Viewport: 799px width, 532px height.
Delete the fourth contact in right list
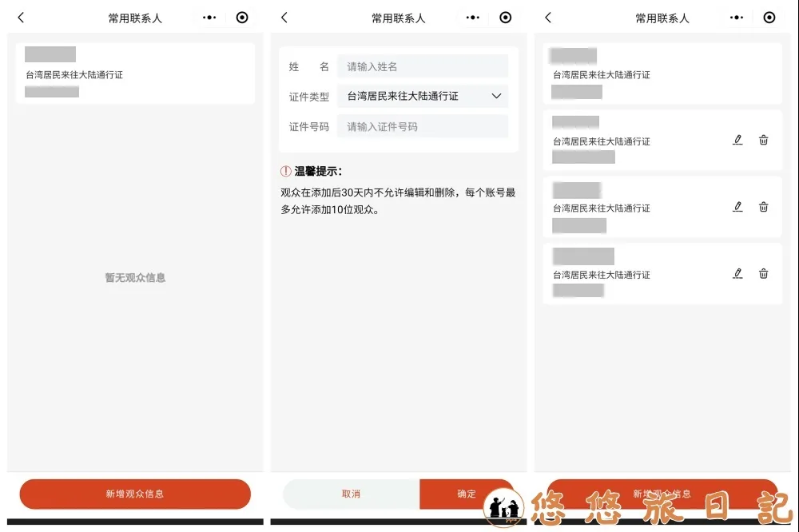(764, 273)
